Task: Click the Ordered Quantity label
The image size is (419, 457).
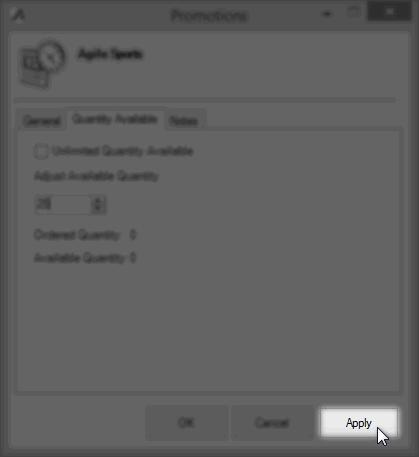Action: [x=77, y=235]
